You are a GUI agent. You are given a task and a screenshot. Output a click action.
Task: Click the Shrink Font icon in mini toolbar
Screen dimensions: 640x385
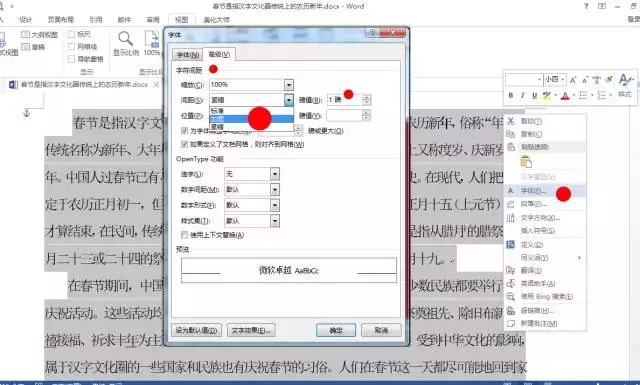pos(585,80)
